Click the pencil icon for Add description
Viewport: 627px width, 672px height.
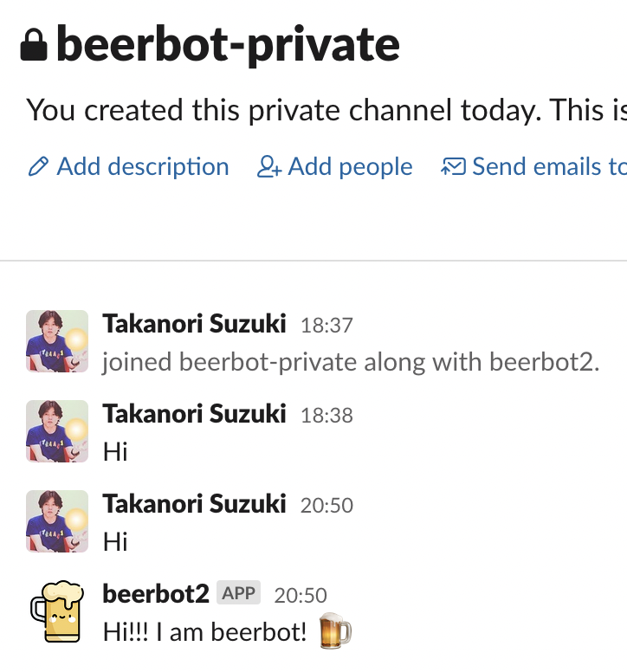pyautogui.click(x=37, y=167)
